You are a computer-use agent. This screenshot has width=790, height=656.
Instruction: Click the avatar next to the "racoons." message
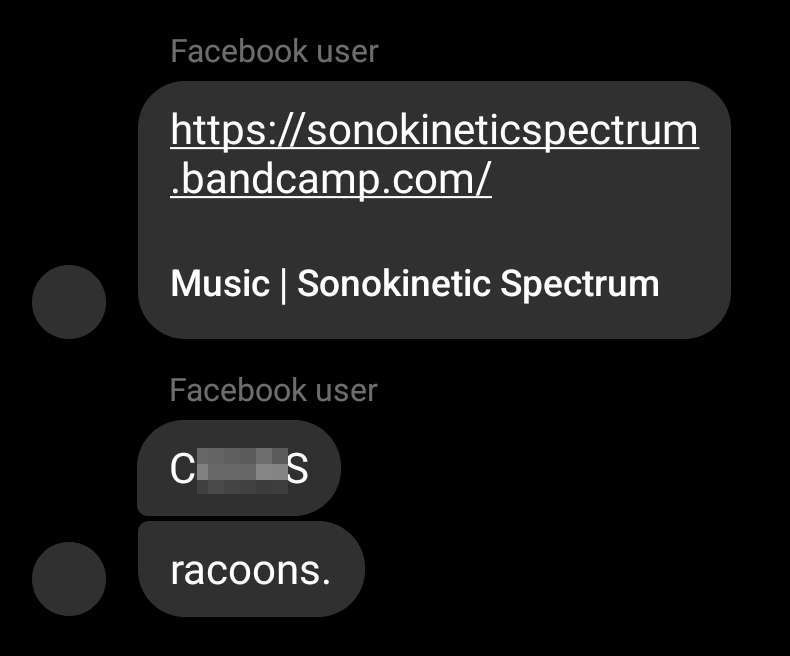tap(69, 579)
